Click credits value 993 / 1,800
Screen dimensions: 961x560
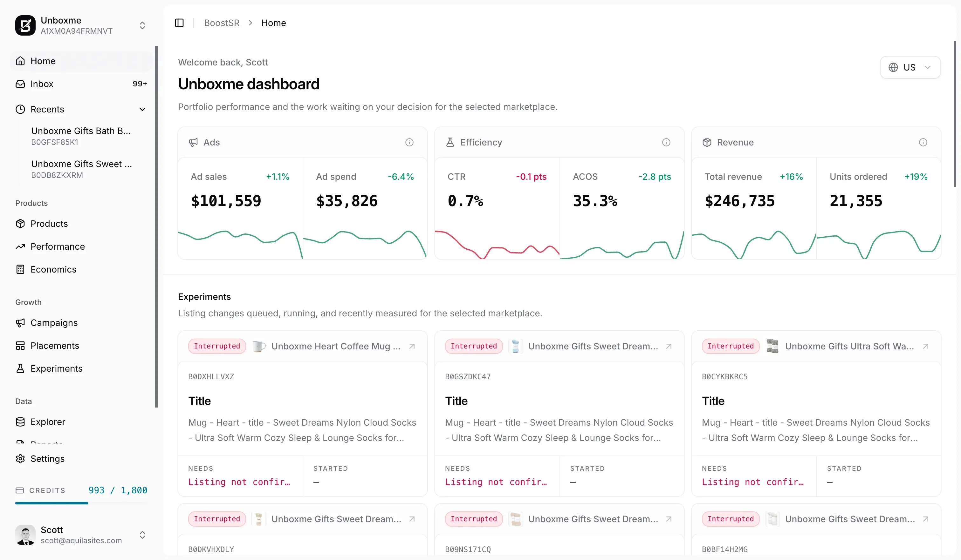(x=118, y=490)
